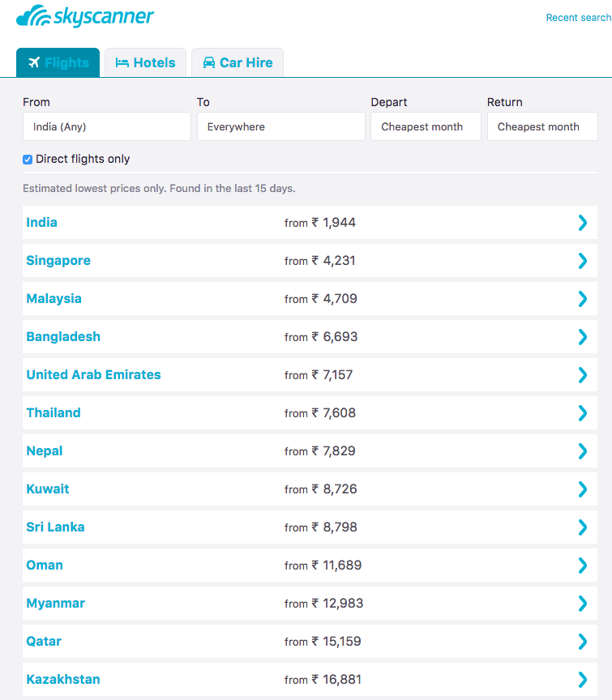
Task: Select the Kuwait destination link
Action: tap(48, 489)
